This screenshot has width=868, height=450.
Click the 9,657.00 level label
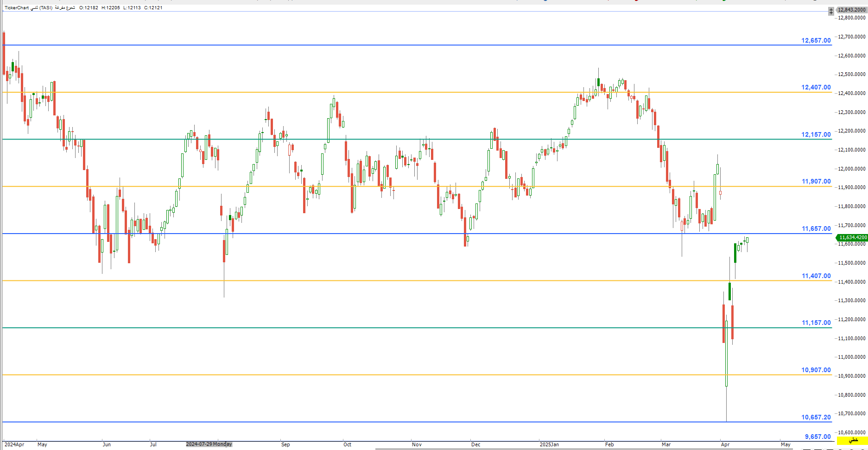pyautogui.click(x=817, y=437)
